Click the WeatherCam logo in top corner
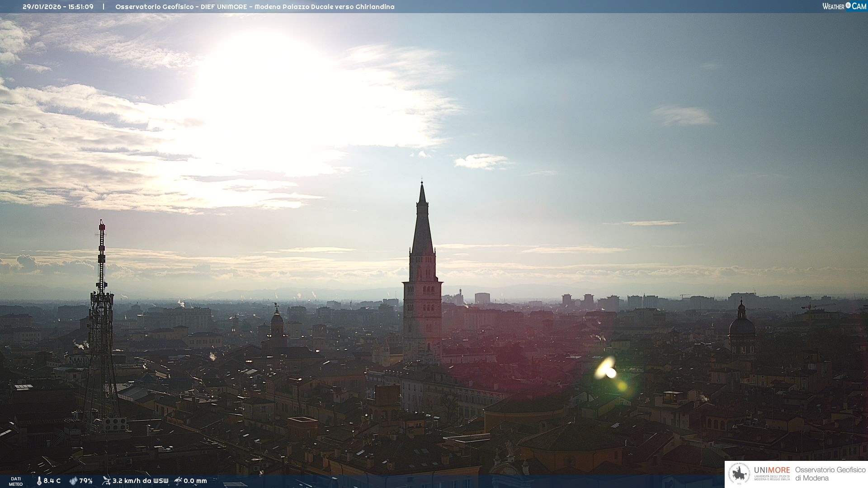 (844, 6)
